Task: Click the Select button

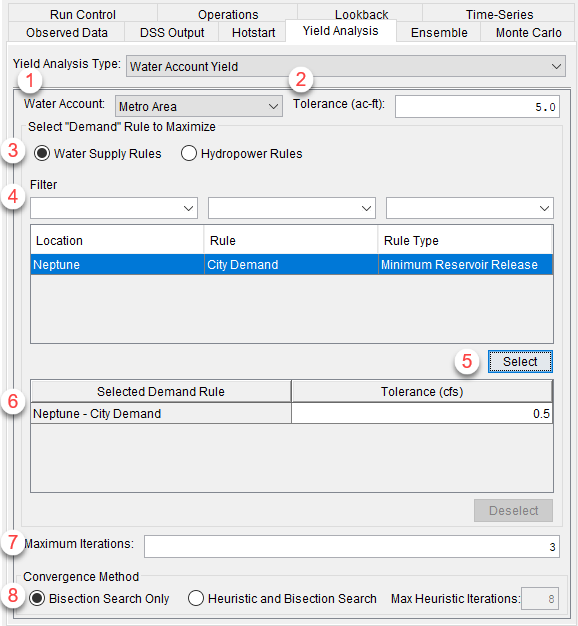Action: [x=520, y=361]
